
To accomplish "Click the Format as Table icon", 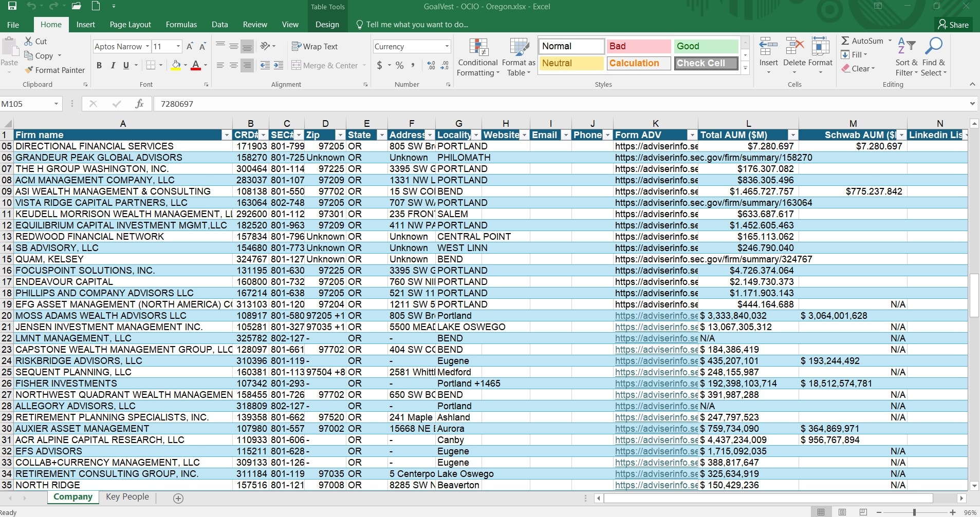I will tap(519, 47).
